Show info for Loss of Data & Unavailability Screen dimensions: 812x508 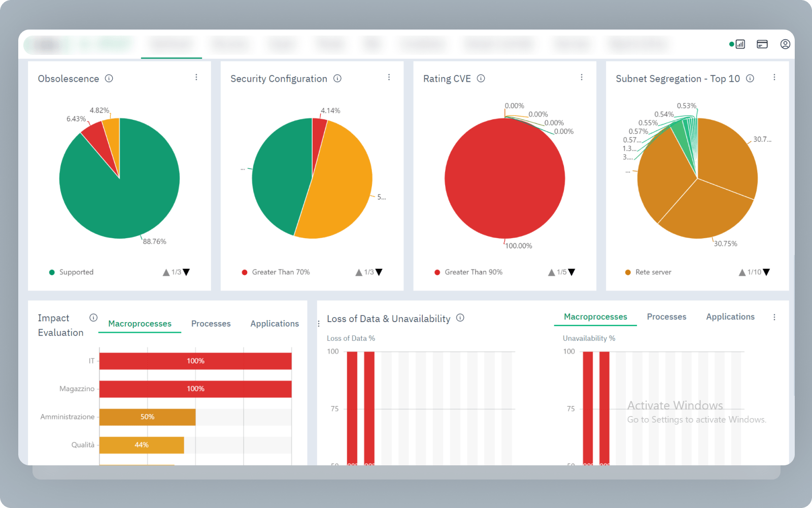pos(460,317)
